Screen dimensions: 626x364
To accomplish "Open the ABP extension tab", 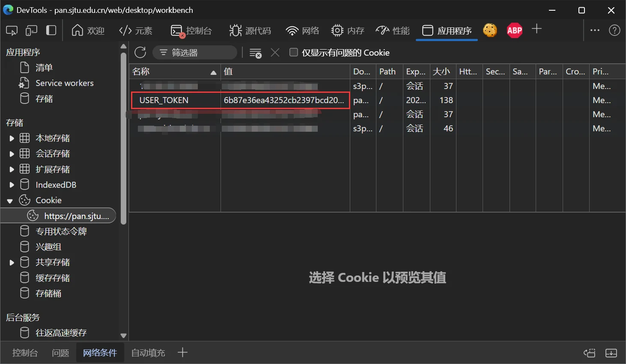I will coord(515,30).
